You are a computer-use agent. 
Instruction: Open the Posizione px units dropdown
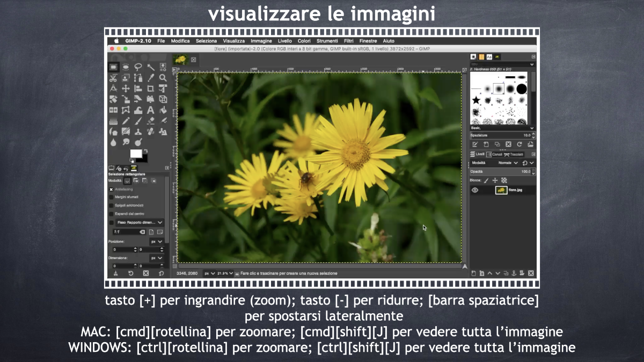pos(156,242)
